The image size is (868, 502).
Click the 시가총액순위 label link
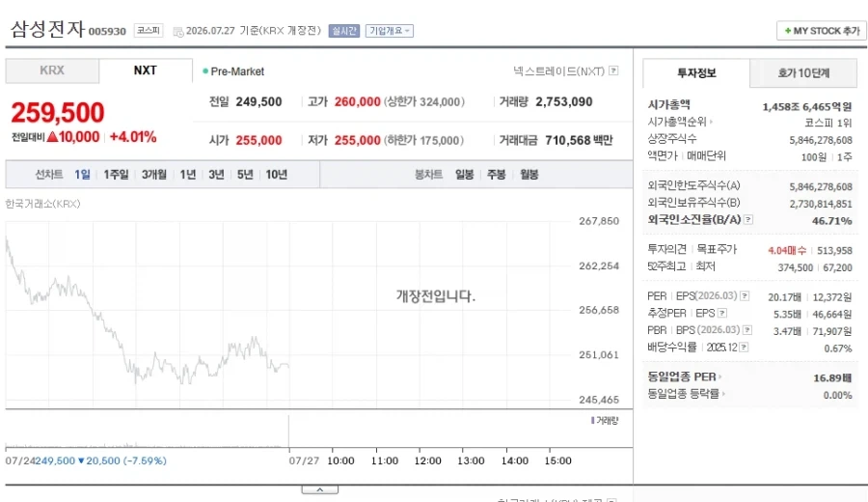(x=677, y=122)
